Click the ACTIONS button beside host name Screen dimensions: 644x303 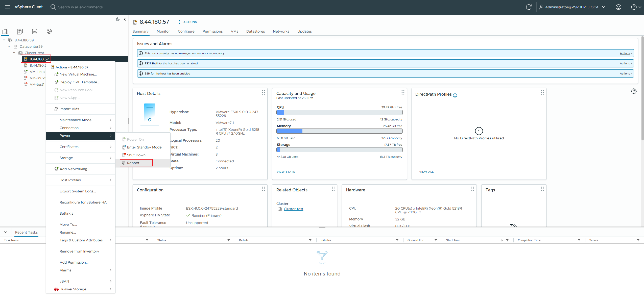click(187, 22)
